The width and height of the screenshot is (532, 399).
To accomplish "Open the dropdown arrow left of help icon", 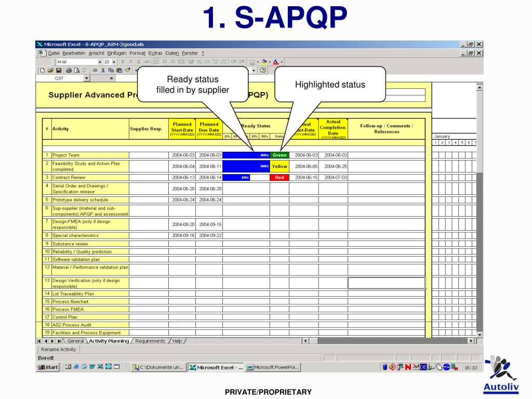I will 254,70.
